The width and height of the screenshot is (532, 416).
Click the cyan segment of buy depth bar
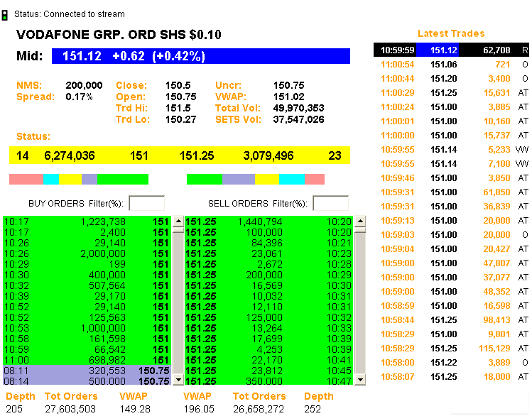[x=51, y=179]
